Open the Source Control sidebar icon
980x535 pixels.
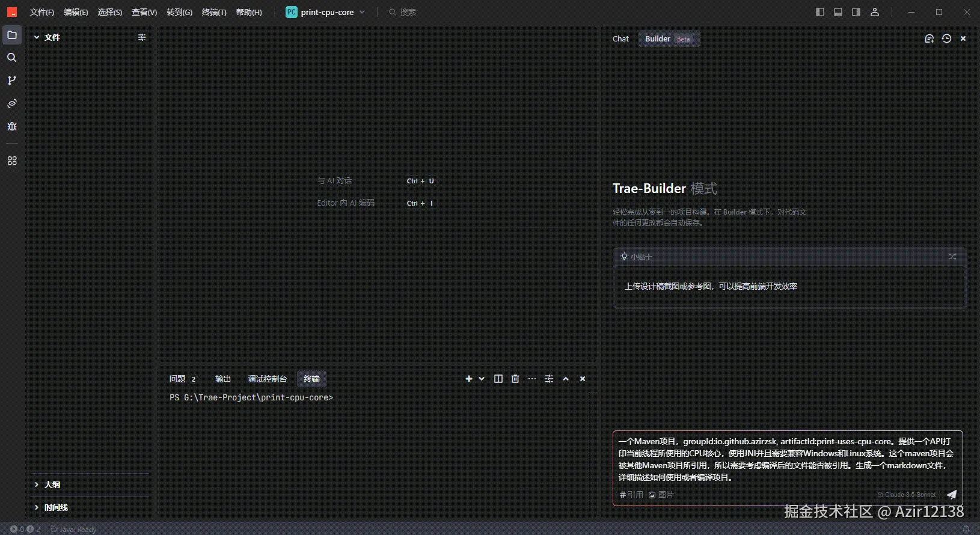(12, 81)
